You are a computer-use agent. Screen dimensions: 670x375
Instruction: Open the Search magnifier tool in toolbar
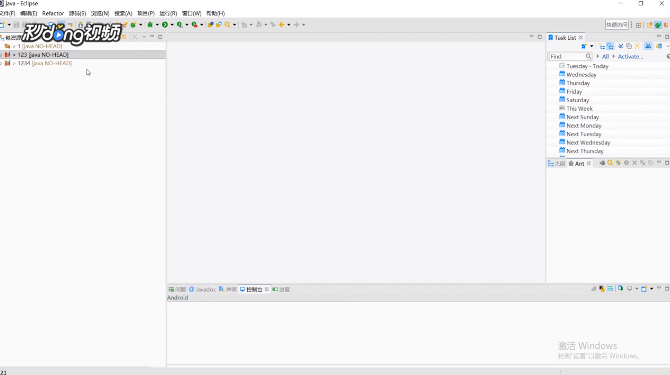coord(227,25)
